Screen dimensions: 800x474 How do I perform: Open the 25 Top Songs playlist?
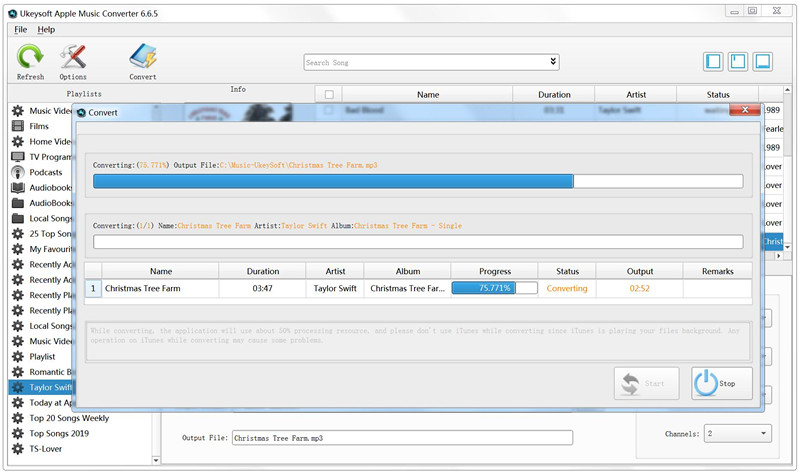tap(41, 233)
